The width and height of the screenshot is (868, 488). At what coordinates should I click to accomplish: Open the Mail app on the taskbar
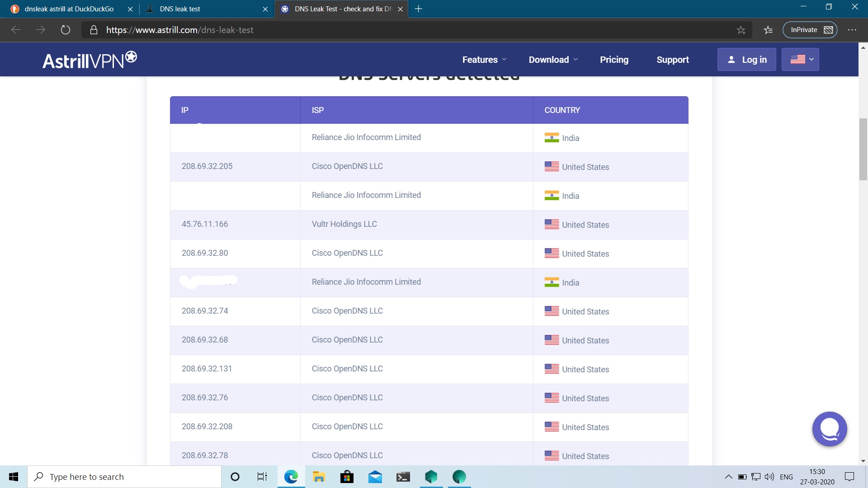pos(375,477)
